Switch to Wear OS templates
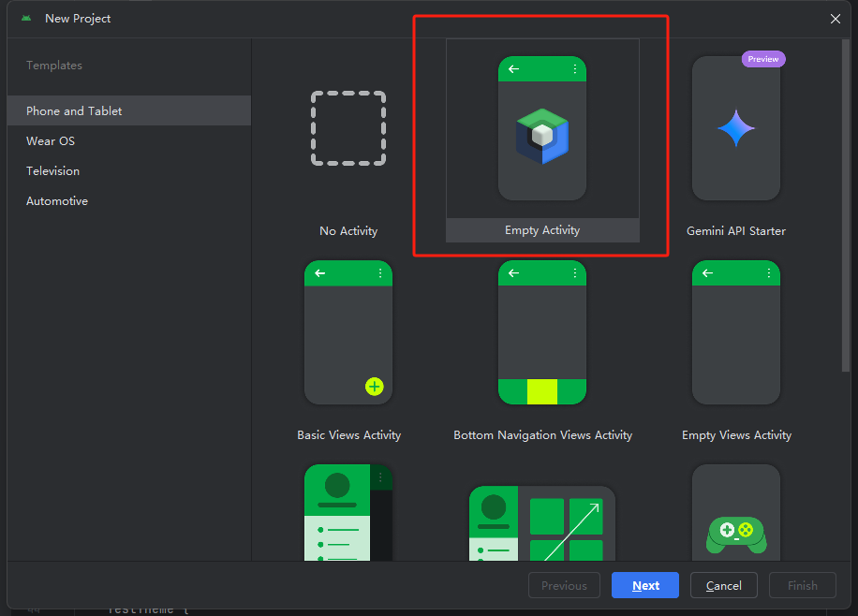 129,141
